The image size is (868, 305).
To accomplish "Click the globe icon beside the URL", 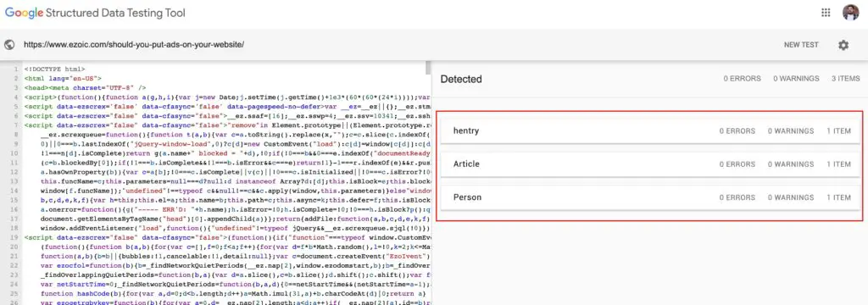I will coord(8,45).
